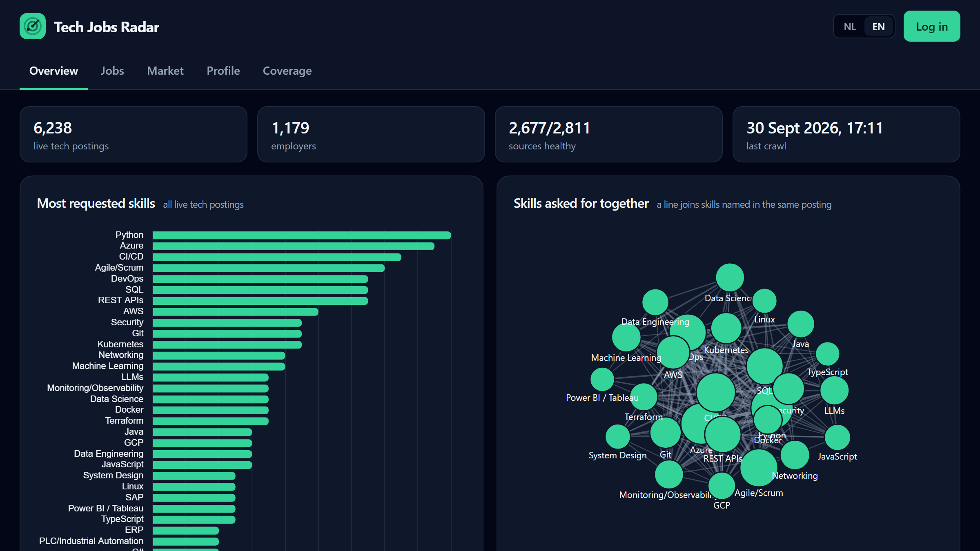Click the PLC/Industrial Automation bar
This screenshot has width=980, height=551.
pyautogui.click(x=186, y=542)
